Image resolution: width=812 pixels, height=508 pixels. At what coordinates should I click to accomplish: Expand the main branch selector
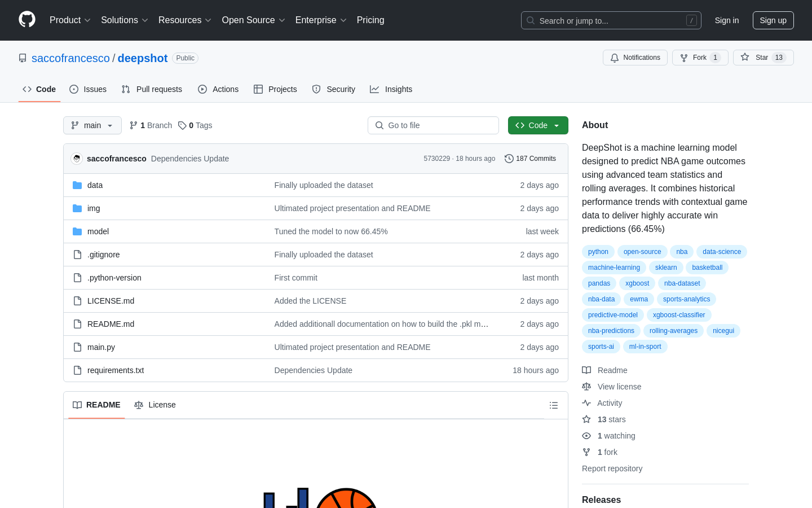click(x=92, y=125)
